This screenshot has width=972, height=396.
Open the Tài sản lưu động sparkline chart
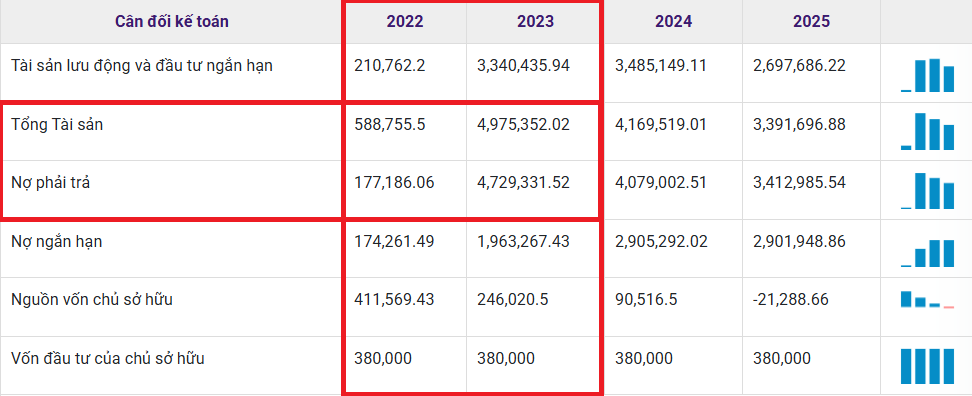click(927, 75)
